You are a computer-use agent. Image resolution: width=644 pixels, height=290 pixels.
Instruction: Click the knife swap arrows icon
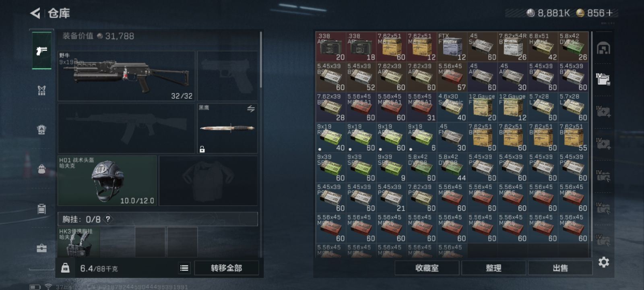pyautogui.click(x=251, y=109)
